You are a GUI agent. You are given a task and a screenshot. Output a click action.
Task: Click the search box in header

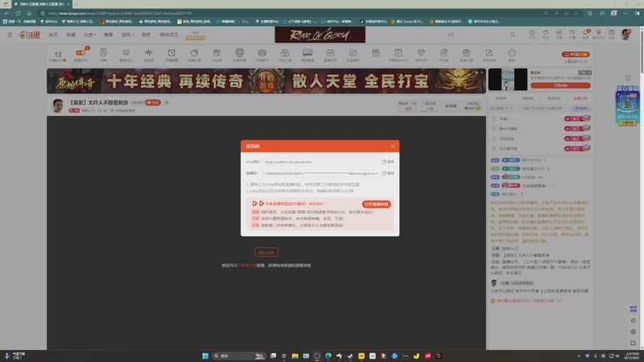tap(477, 35)
